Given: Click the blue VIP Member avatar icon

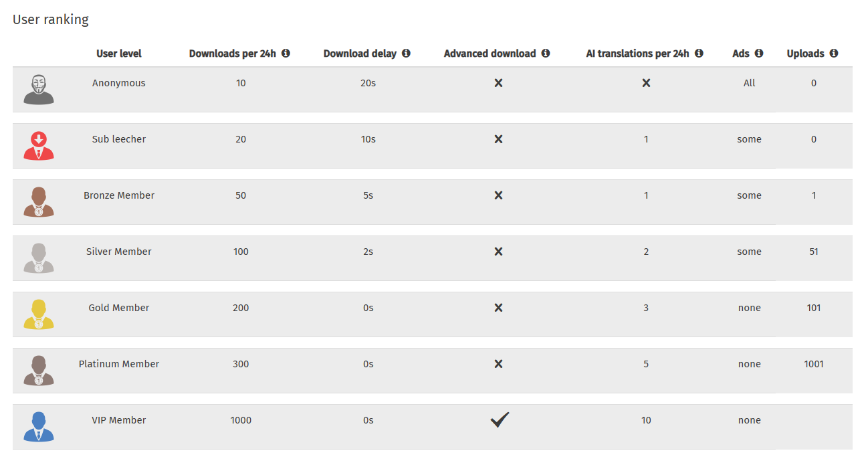Looking at the screenshot, I should [39, 427].
